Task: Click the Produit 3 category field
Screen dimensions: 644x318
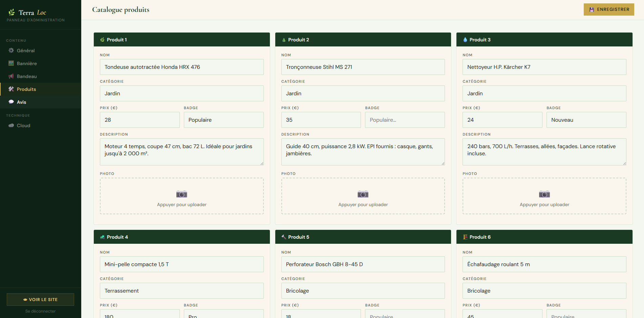Action: [544, 94]
